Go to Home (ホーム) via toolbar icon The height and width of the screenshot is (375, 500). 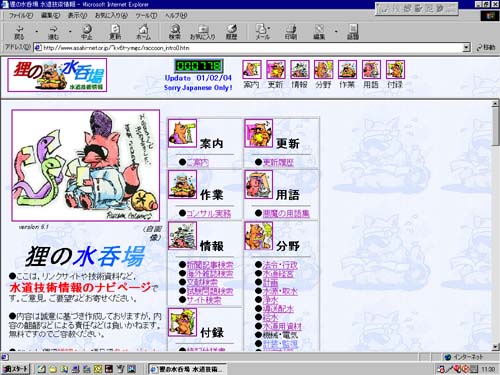click(144, 32)
